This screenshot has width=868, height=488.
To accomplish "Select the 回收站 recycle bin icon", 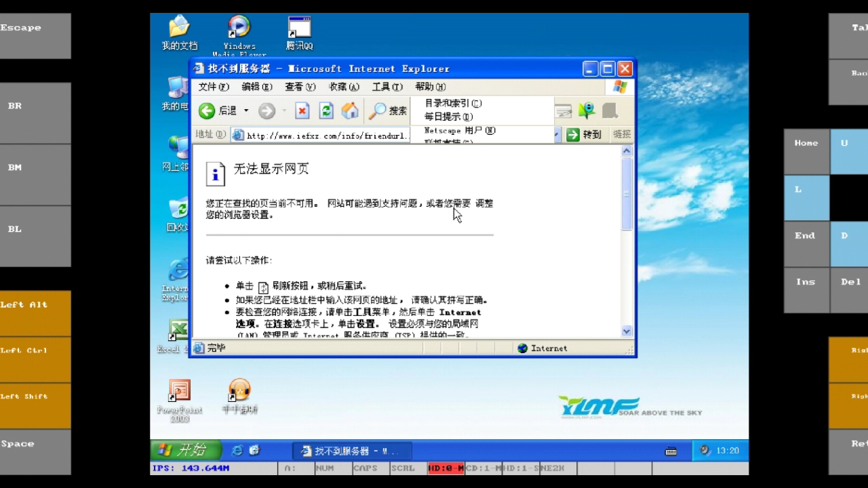I will coord(178,214).
